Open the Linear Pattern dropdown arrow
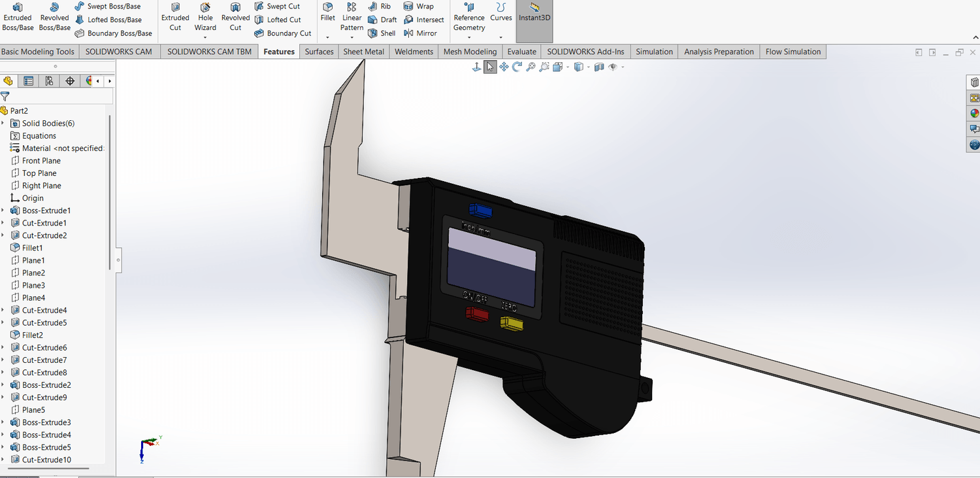Screen dimensions: 980x478 coord(351,37)
